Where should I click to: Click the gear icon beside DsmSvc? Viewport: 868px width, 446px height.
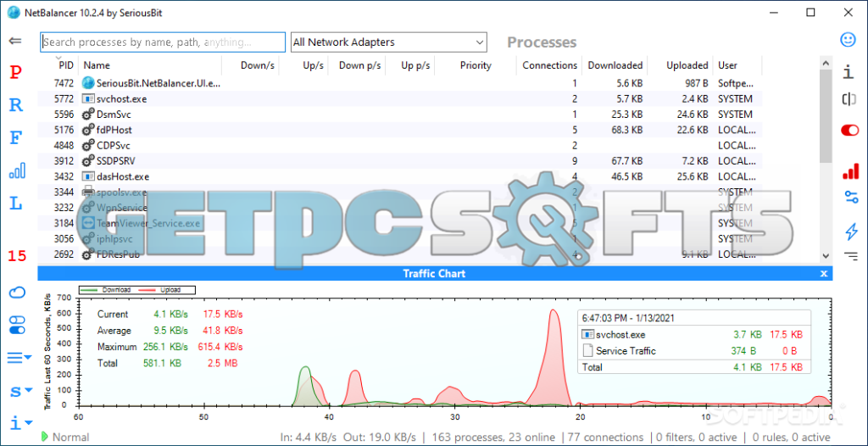[88, 114]
